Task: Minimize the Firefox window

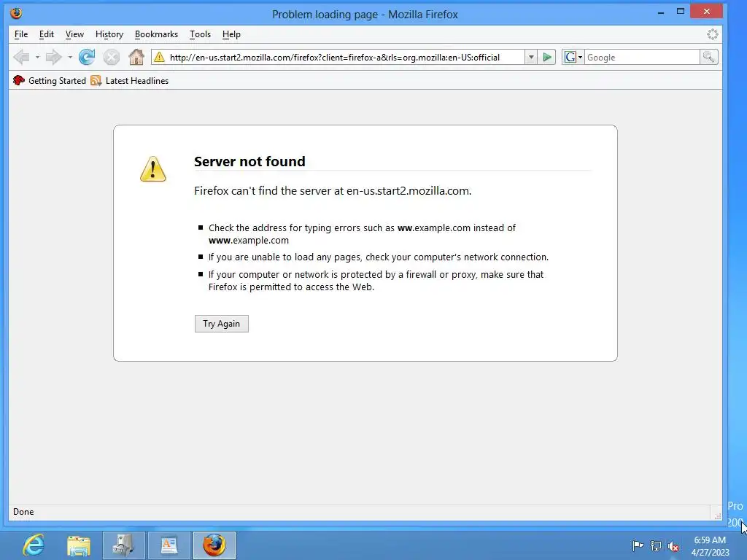Action: coord(661,12)
